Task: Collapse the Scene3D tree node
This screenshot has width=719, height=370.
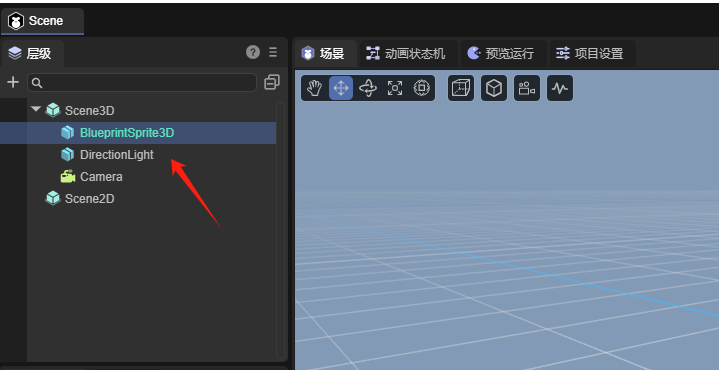Action: (x=36, y=110)
